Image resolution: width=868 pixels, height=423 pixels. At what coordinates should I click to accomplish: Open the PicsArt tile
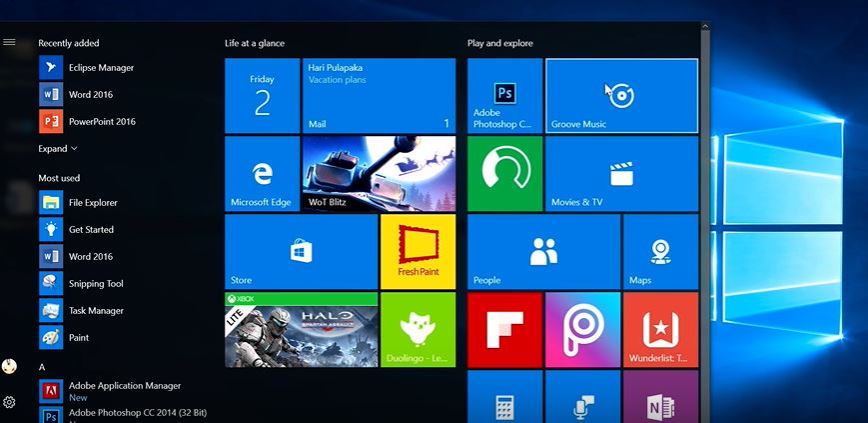pyautogui.click(x=583, y=330)
